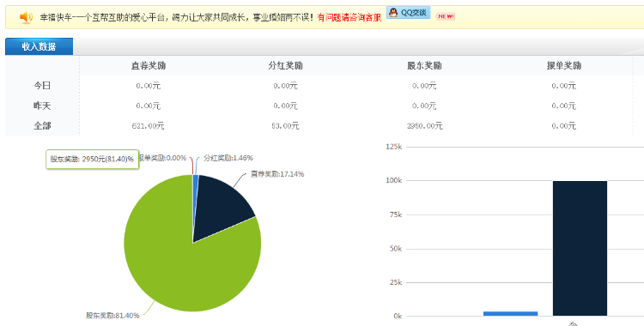Viewport: 644px width, 326px height.
Task: Click 昨天 分红奖励 0.00元 cell
Action: coord(285,106)
